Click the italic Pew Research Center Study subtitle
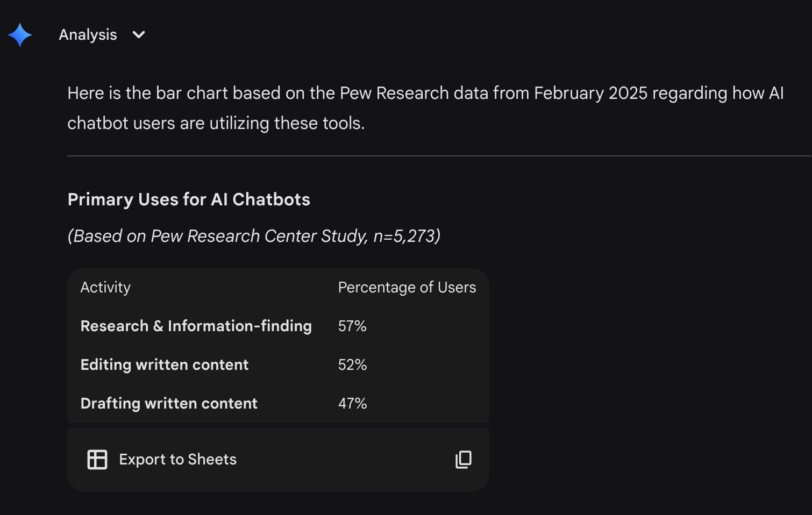The height and width of the screenshot is (515, 812). coord(254,236)
